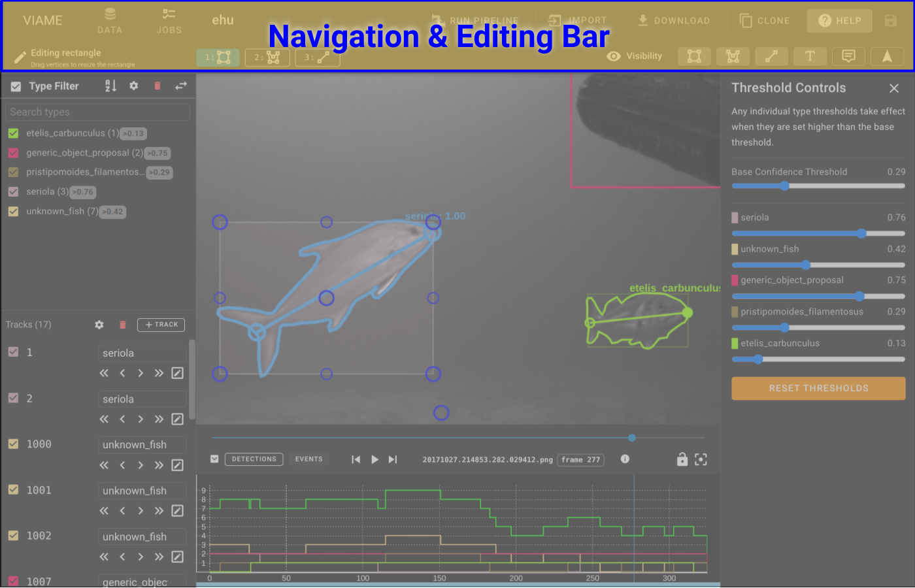Viewport: 915px width, 588px height.
Task: Toggle line visibility icon
Action: click(x=771, y=56)
